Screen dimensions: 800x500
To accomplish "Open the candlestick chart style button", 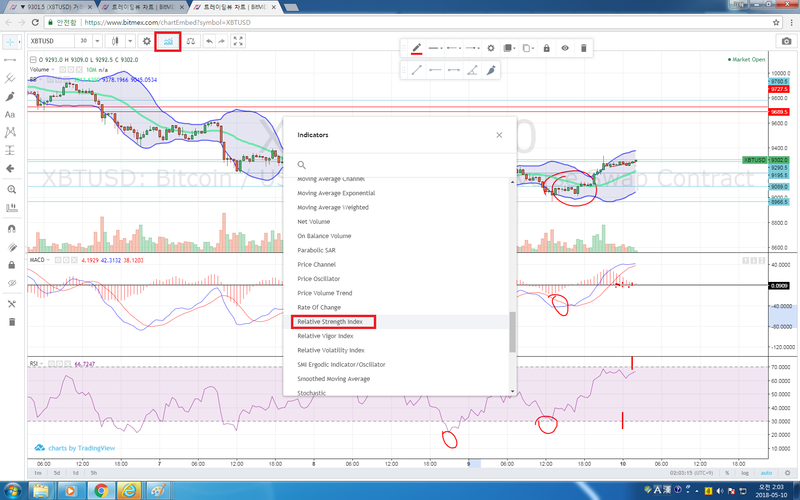I will pyautogui.click(x=115, y=41).
